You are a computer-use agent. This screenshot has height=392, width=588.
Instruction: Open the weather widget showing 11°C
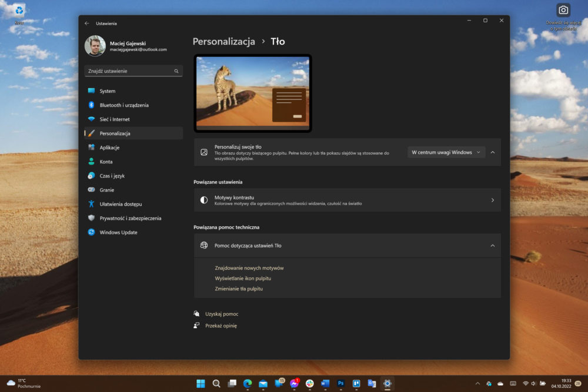[x=24, y=383]
